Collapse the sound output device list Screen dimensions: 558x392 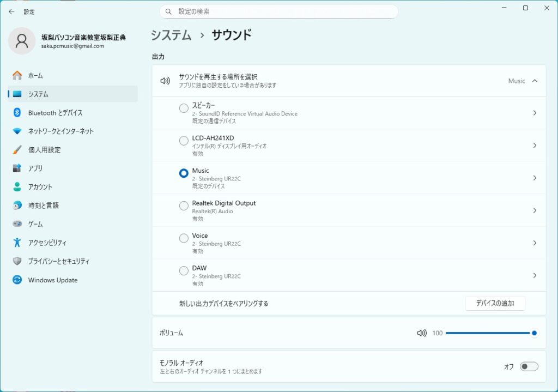tap(535, 81)
